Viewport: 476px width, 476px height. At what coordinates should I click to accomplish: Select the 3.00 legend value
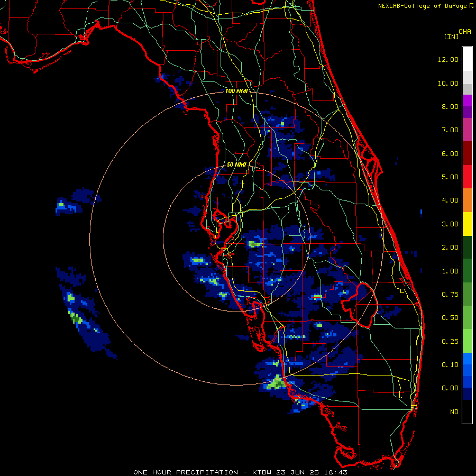(x=450, y=224)
